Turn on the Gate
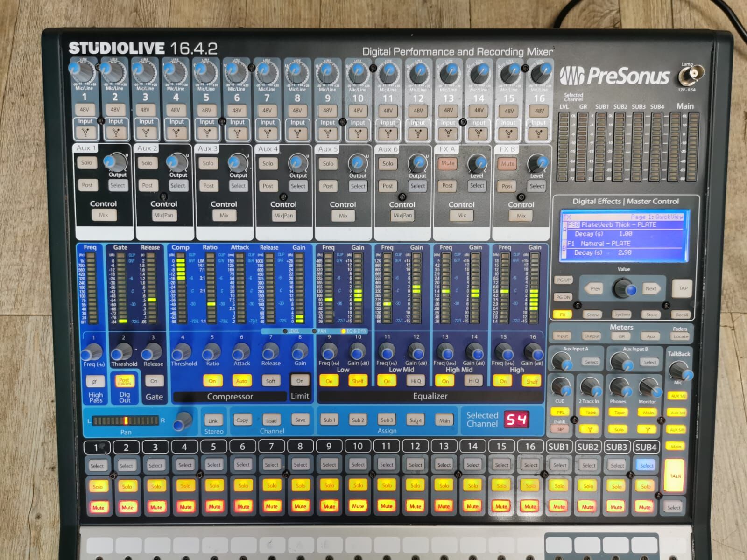The width and height of the screenshot is (747, 560). [x=154, y=381]
